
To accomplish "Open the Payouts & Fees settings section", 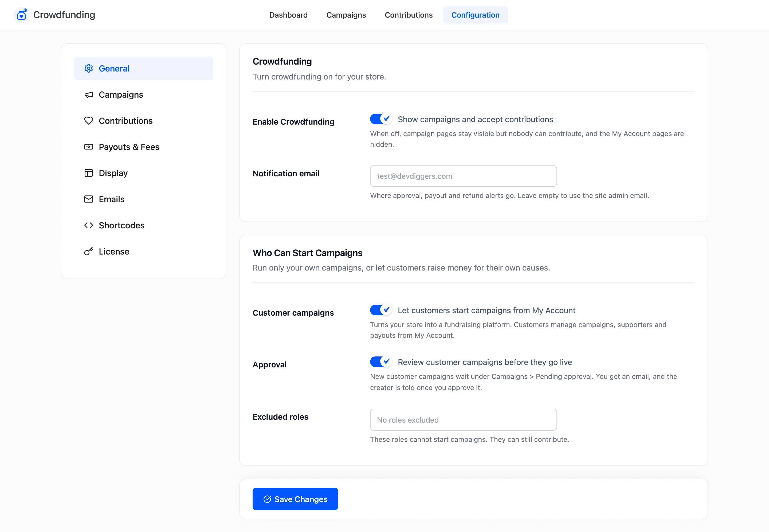I will point(143,147).
